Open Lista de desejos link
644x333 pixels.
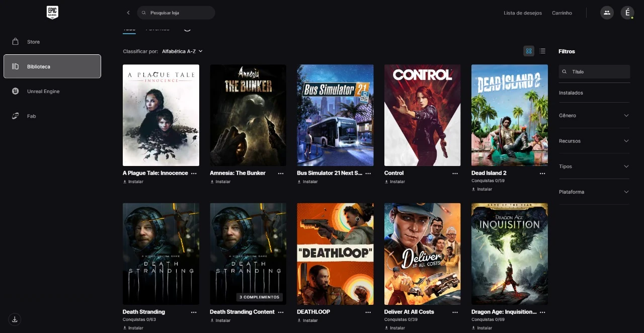(522, 13)
